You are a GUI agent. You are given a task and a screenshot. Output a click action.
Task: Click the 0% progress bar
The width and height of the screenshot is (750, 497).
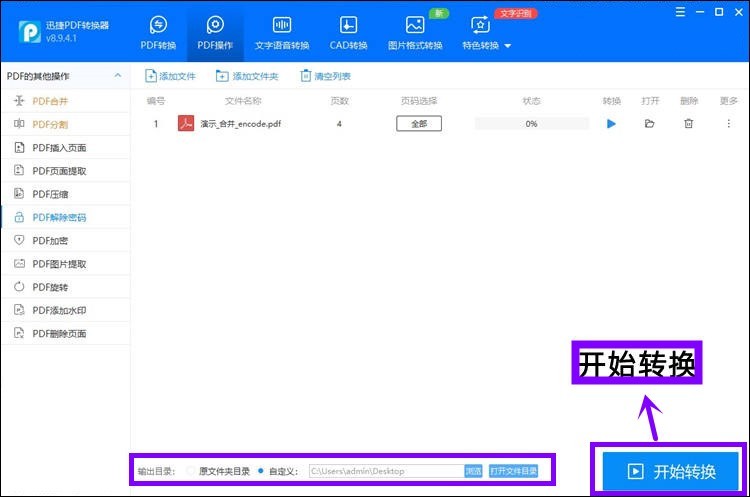click(531, 124)
